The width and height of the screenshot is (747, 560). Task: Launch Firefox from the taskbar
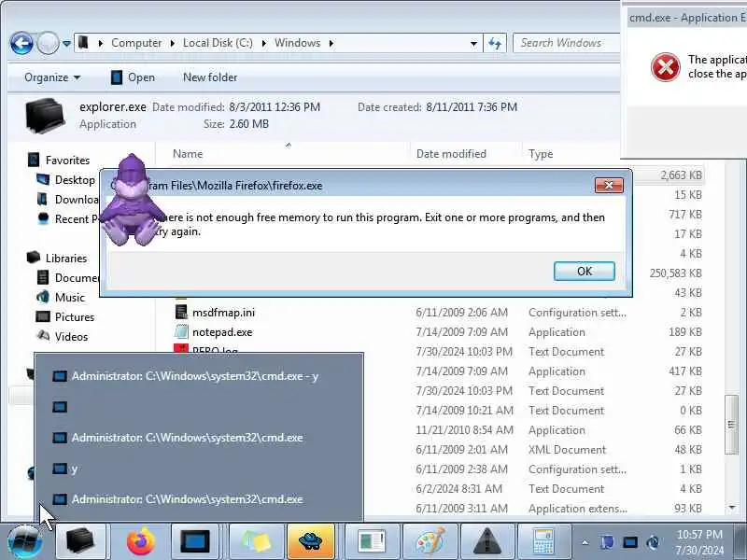141,542
